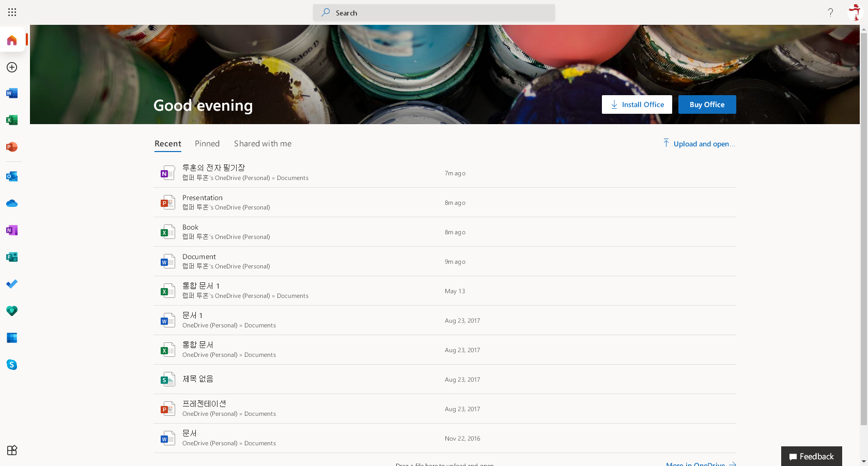Open Word from the sidebar
Screen dimensions: 868x466
click(x=12, y=93)
